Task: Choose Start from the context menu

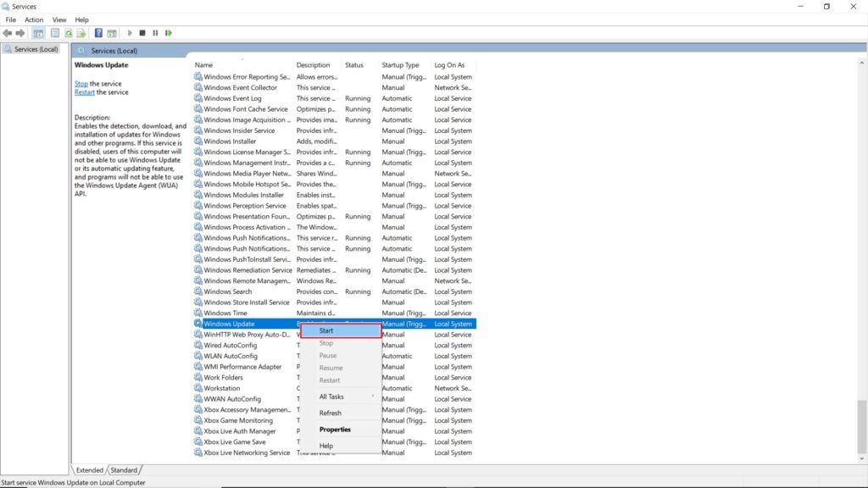Action: [x=341, y=330]
